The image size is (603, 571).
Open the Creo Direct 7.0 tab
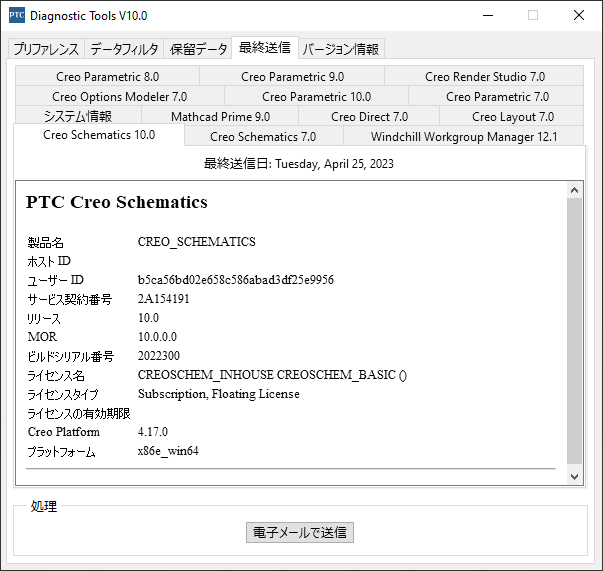tap(369, 116)
